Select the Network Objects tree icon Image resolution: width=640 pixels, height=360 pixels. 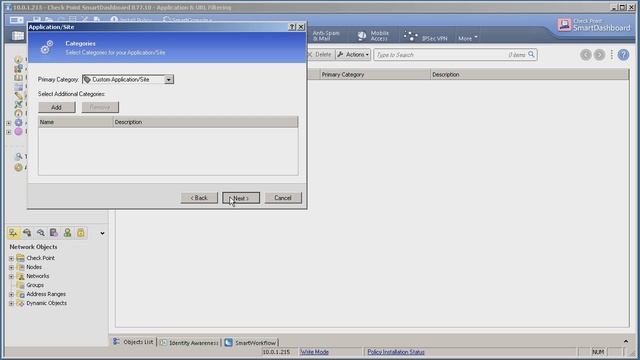[13, 233]
